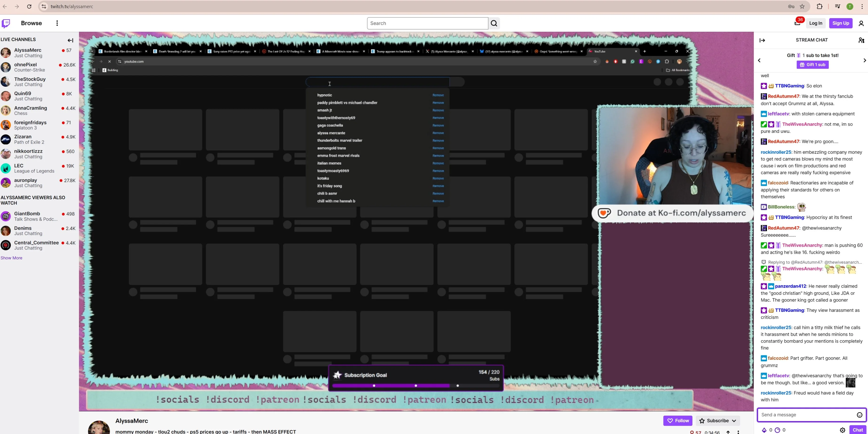The image size is (868, 434).
Task: Open media control icon in browser toolbar
Action: 837,6
